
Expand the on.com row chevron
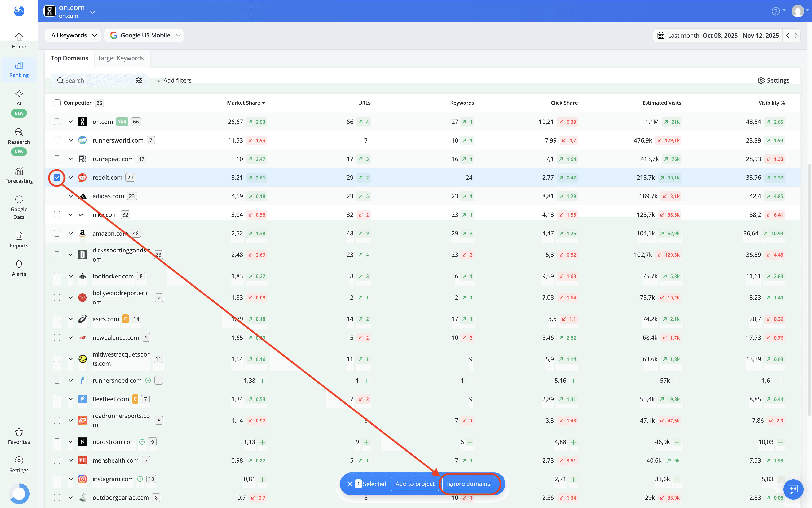(x=71, y=122)
